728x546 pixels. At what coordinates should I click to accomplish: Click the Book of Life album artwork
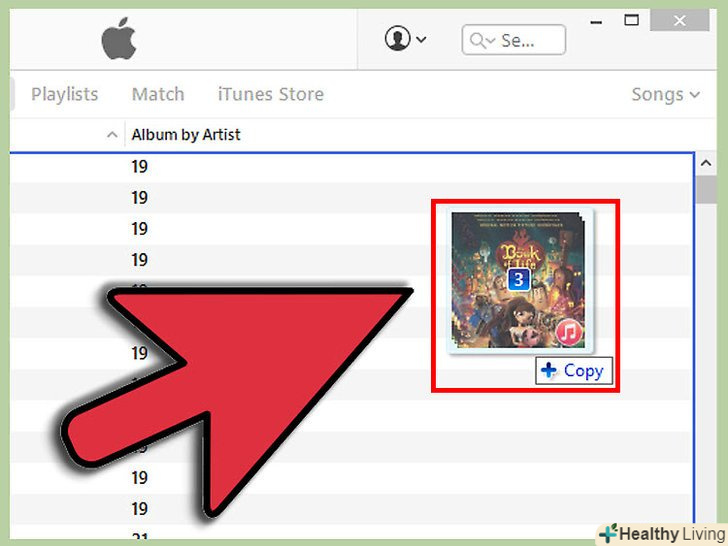(x=520, y=281)
